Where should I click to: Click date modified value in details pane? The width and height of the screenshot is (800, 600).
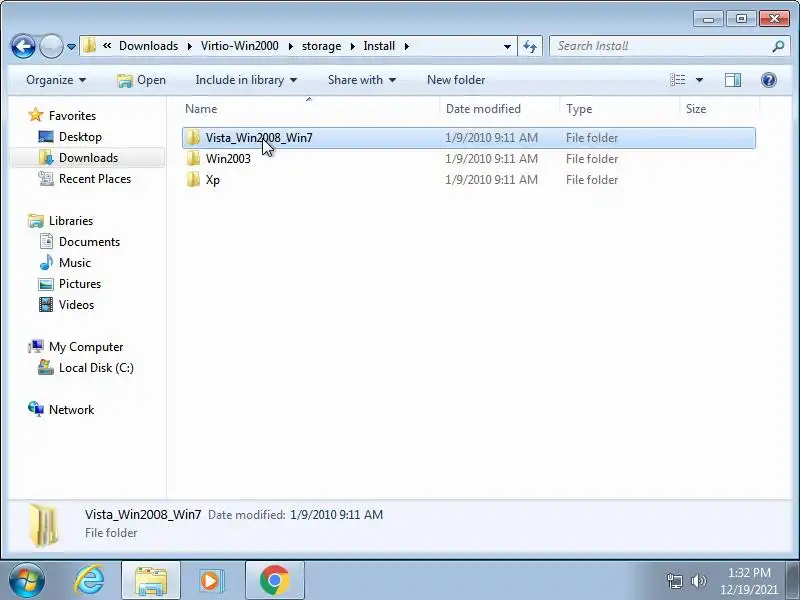coord(336,515)
